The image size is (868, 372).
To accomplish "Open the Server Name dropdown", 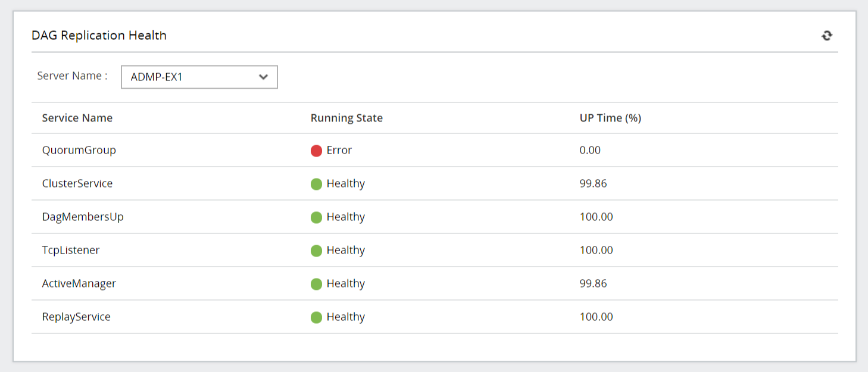I will click(199, 77).
